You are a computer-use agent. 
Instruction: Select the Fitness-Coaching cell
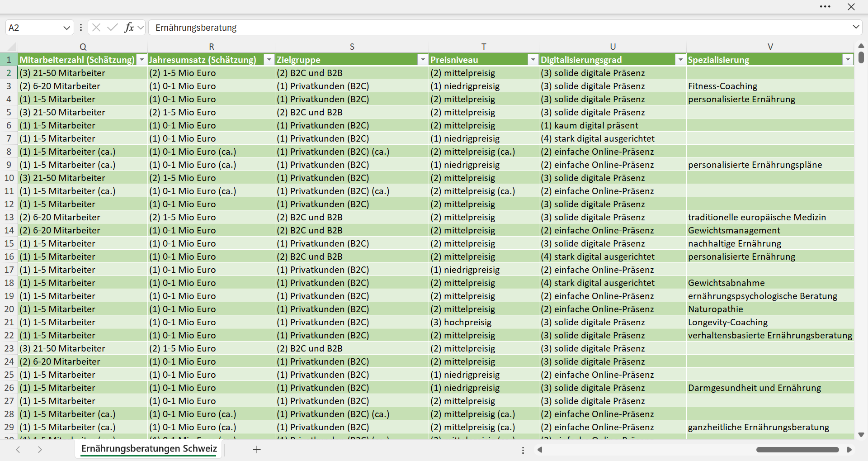770,86
